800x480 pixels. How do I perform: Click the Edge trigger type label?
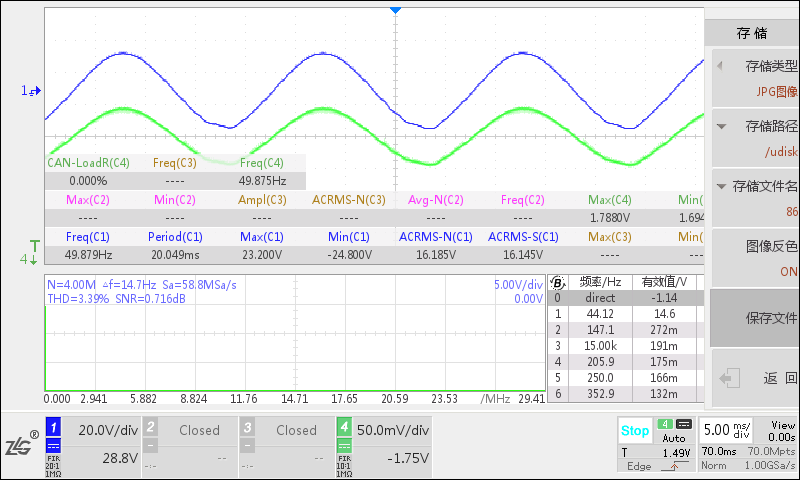point(639,466)
